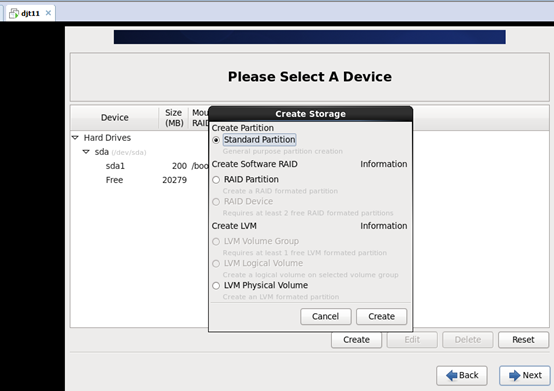Choose the RAID Device radio option
Viewport: 554px width, 391px height.
pos(216,202)
